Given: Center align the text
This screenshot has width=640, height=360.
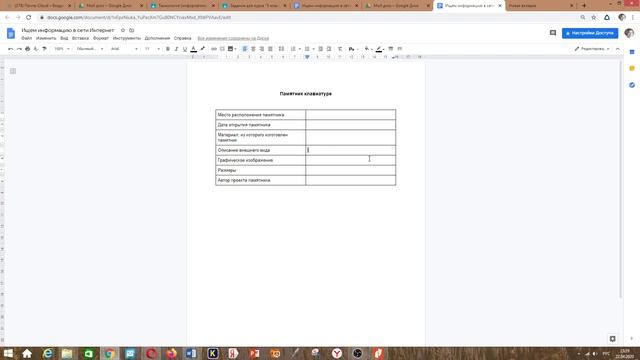Looking at the screenshot, I should tap(253, 49).
